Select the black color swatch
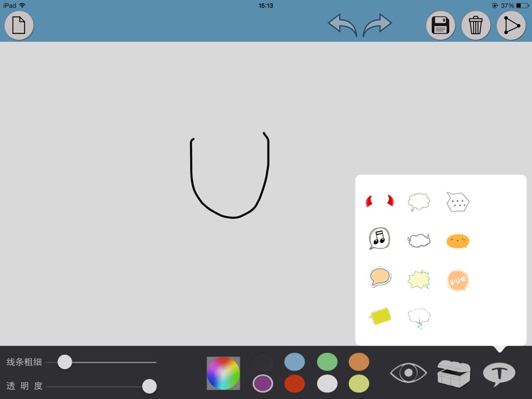532x399 pixels. pyautogui.click(x=263, y=361)
